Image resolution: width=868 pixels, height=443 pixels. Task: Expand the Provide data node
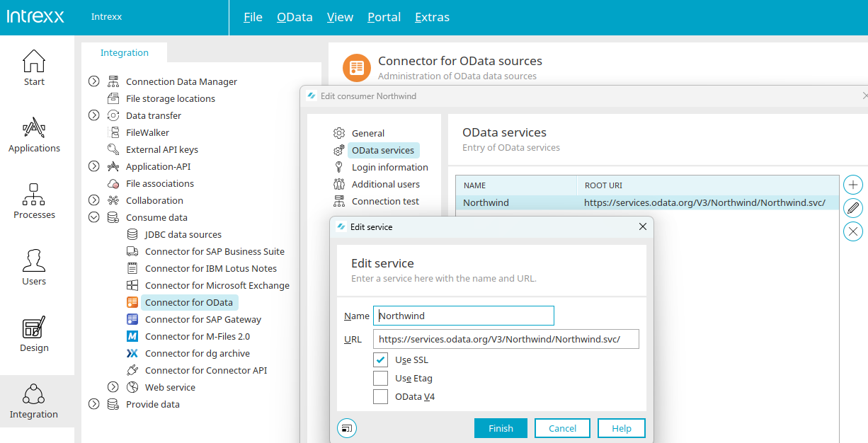(x=93, y=404)
